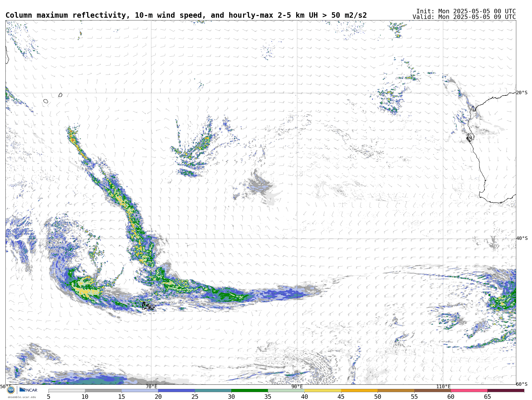This screenshot has height=400, width=532.
Task: Click the colorbar tick label 30
Action: [x=231, y=397]
